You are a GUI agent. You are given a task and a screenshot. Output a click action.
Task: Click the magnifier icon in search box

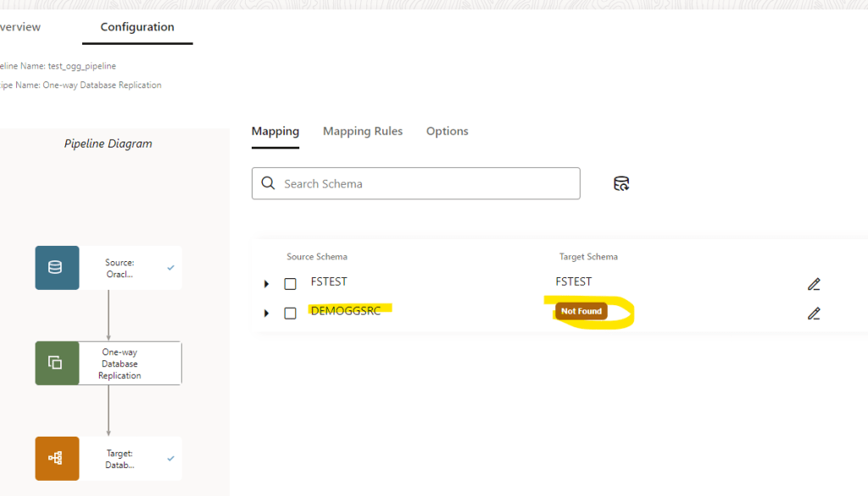pos(269,184)
